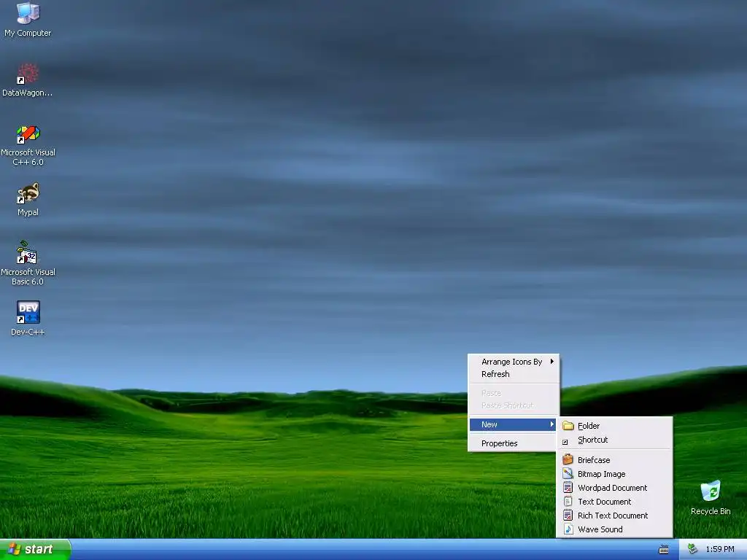Click the network tray icon
The height and width of the screenshot is (560, 747).
pos(692,549)
